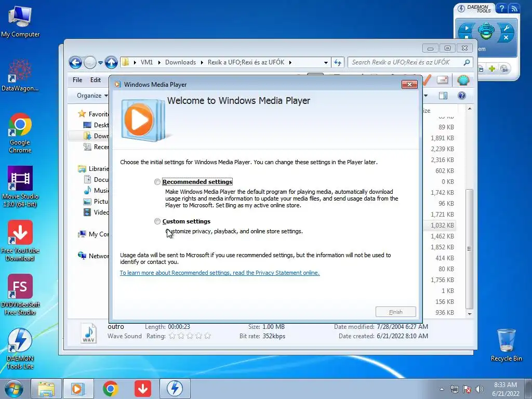Select Favorites in the navigation pane
This screenshot has width=532, height=399.
click(x=94, y=114)
